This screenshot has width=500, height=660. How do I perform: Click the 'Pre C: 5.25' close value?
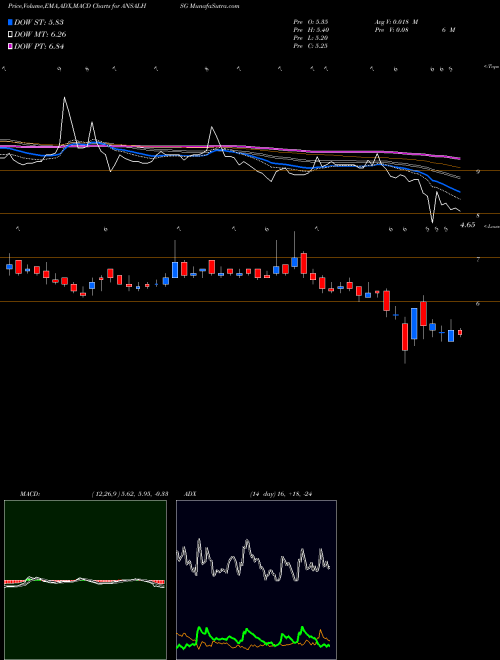pyautogui.click(x=311, y=46)
